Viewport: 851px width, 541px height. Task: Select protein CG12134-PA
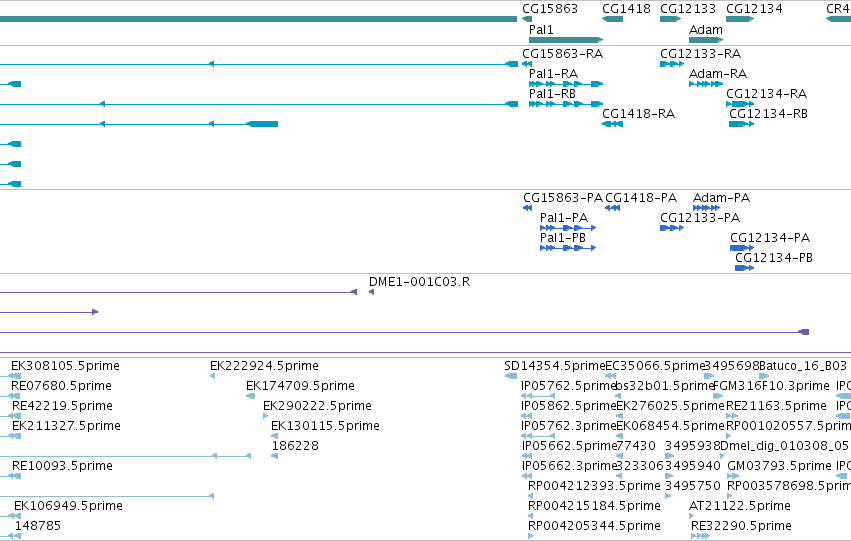[770, 238]
